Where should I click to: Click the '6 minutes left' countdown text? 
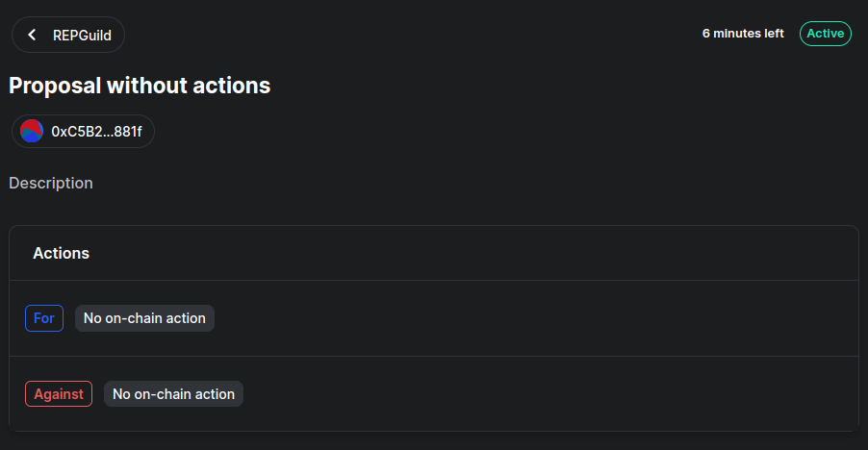[x=743, y=34]
